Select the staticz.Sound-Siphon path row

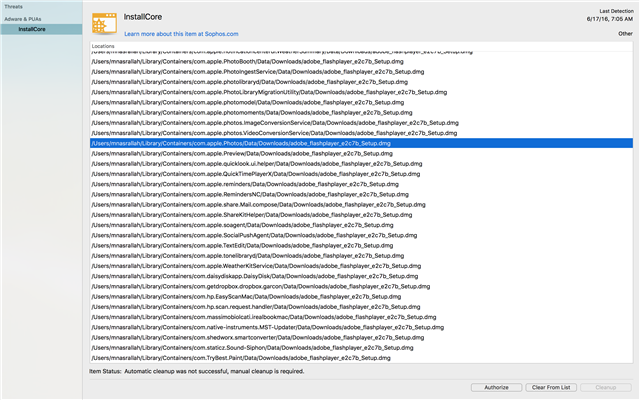click(361, 348)
